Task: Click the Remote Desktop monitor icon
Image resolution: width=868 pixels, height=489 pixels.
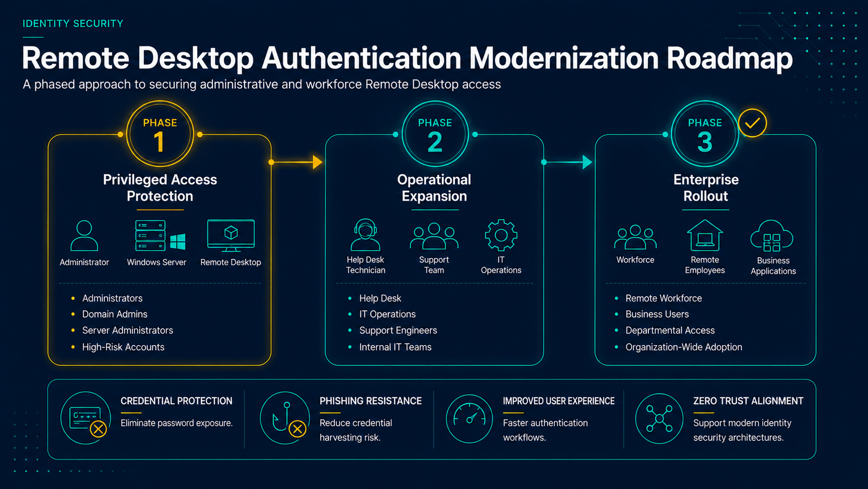Action: pyautogui.click(x=231, y=236)
